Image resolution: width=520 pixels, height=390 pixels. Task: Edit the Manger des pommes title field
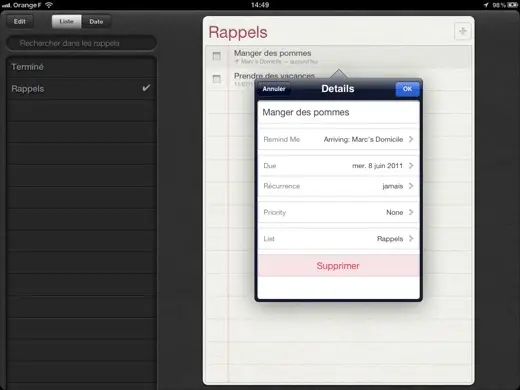338,112
